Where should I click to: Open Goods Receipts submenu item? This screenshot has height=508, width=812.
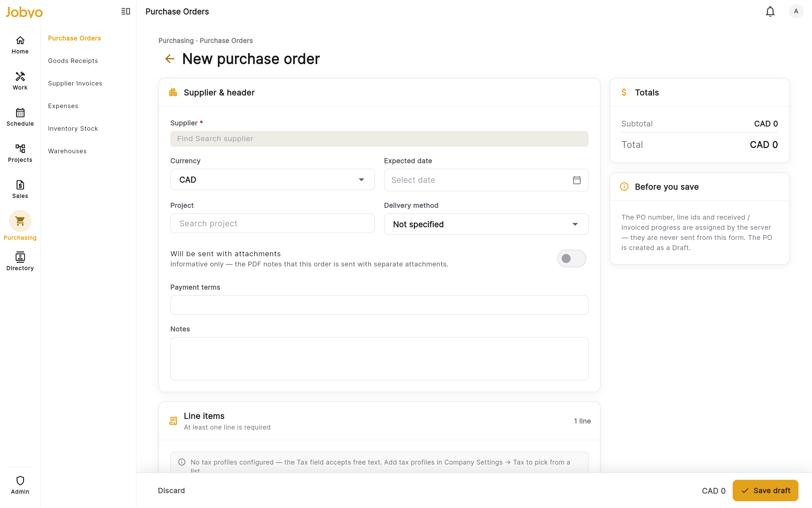click(73, 61)
